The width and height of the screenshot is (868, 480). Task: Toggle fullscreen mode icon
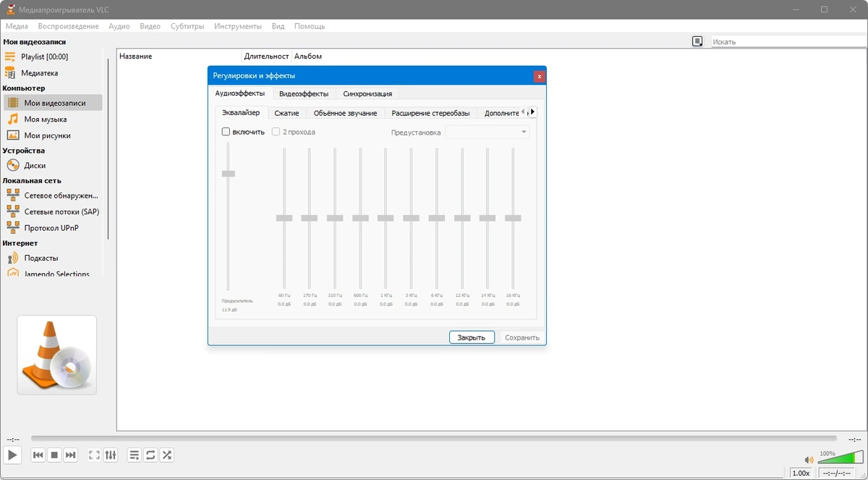click(94, 455)
